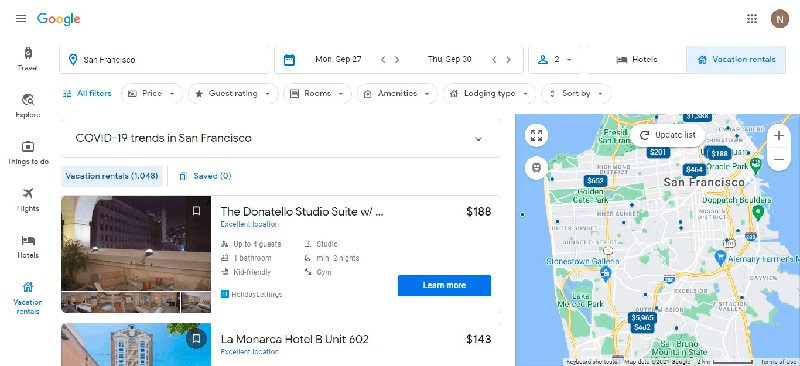The height and width of the screenshot is (366, 800).
Task: Open La Monarca Hotel B Unit 602 link
Action: click(294, 339)
